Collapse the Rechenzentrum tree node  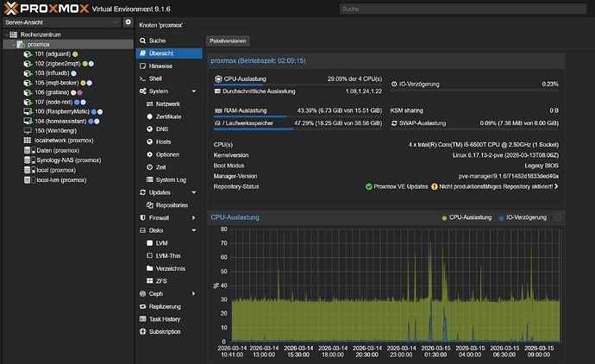click(6, 35)
